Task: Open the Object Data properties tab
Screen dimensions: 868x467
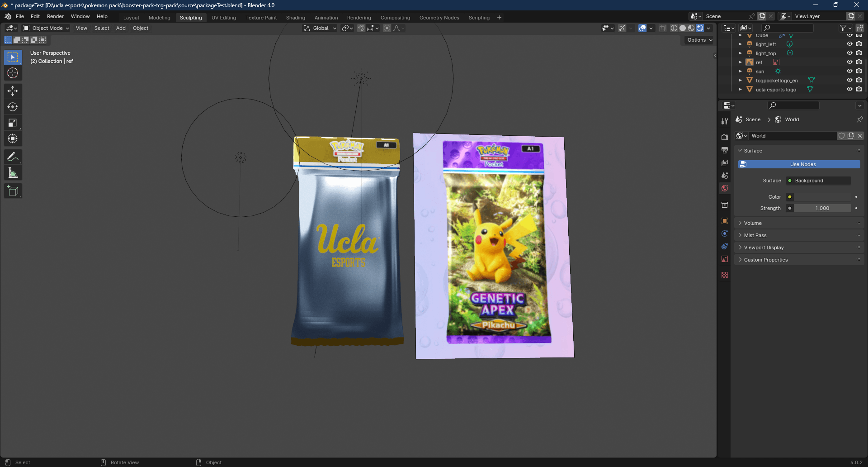Action: click(x=725, y=259)
